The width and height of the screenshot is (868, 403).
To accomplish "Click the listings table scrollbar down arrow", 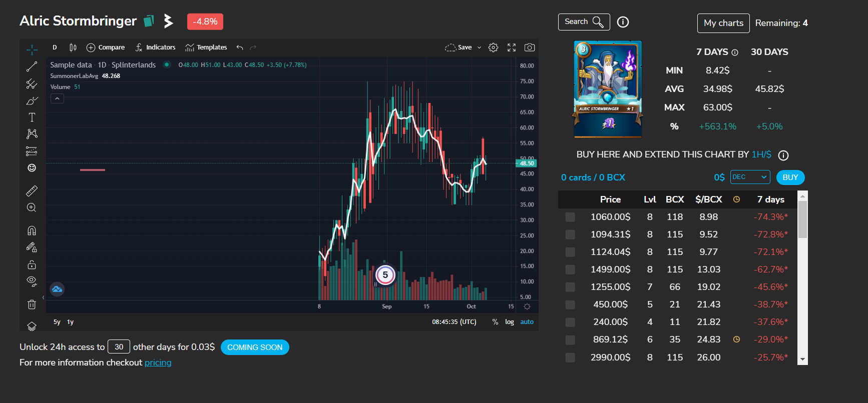I will coord(802,359).
